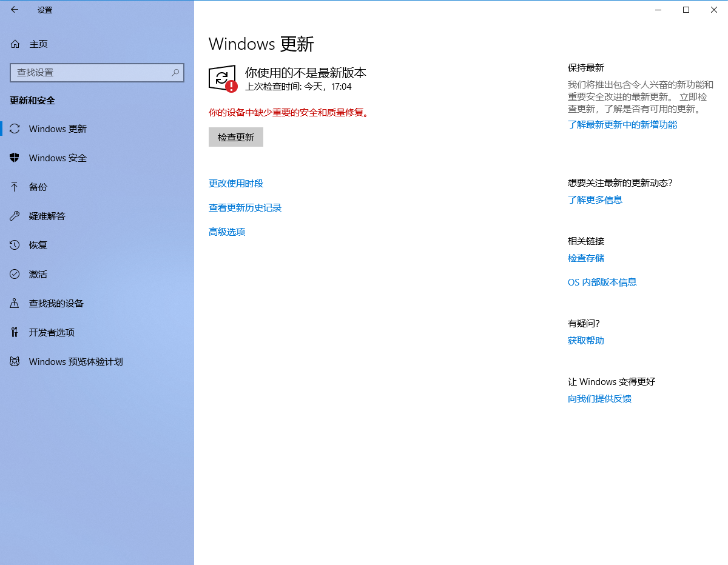Image resolution: width=728 pixels, height=565 pixels.
Task: Click the Windows 预览体验计划 cat-face icon
Action: pyautogui.click(x=15, y=361)
